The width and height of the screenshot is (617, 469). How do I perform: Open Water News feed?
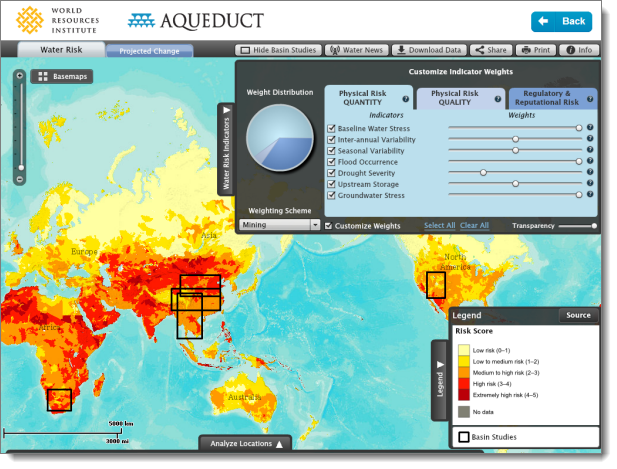[357, 50]
